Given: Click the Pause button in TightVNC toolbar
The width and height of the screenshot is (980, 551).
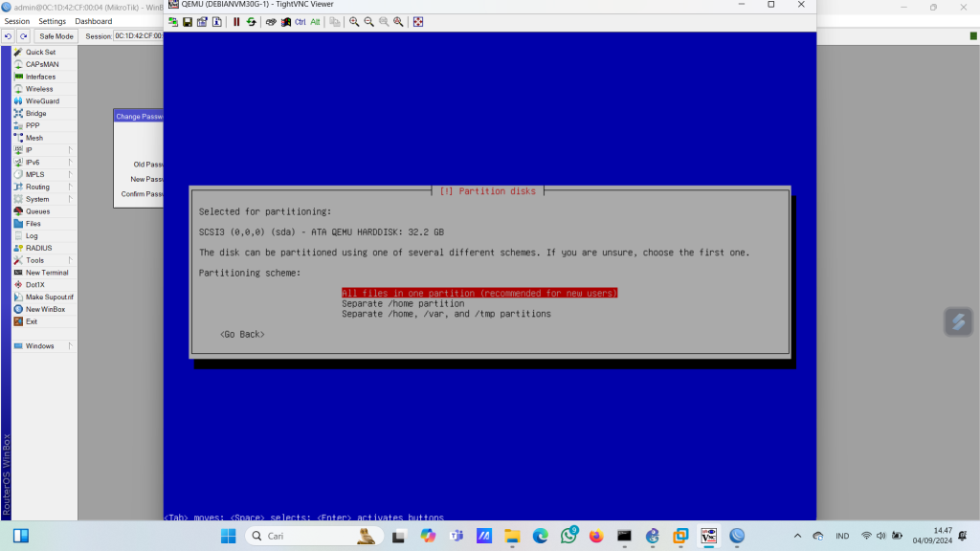Looking at the screenshot, I should coord(236,22).
